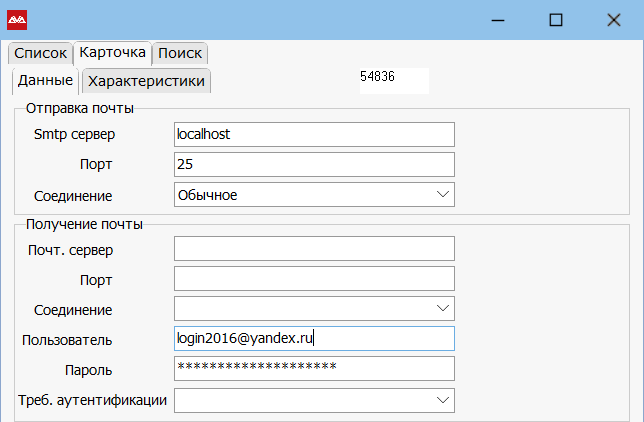644x422 pixels.
Task: Focus the empty Порт field under Получение почты
Action: (314, 279)
